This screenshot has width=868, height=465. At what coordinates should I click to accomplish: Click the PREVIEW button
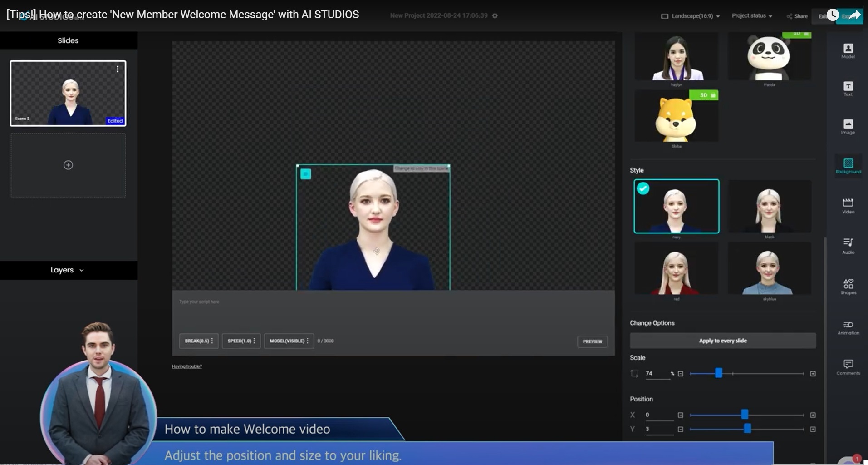(592, 341)
